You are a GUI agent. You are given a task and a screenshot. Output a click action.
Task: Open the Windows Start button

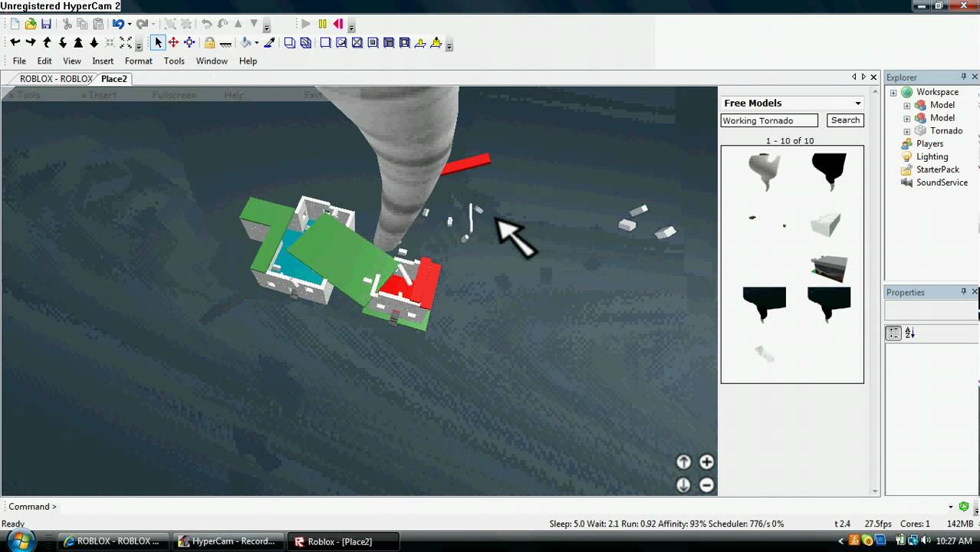[x=21, y=541]
